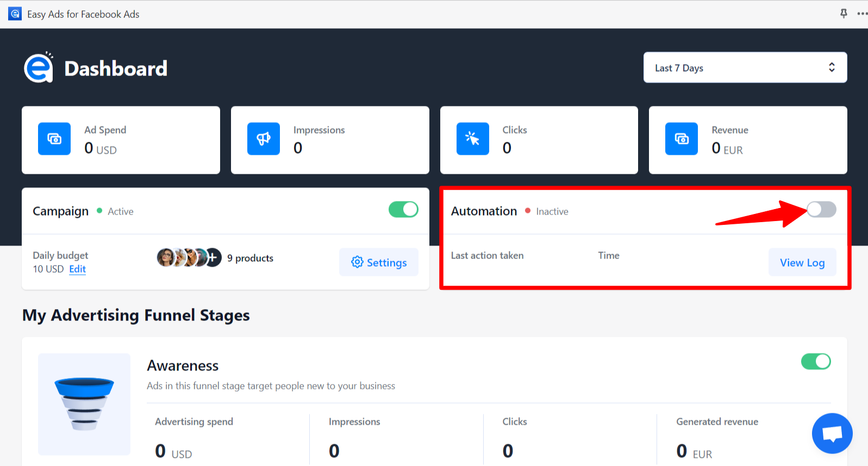Open the three-dot more options menu

861,14
